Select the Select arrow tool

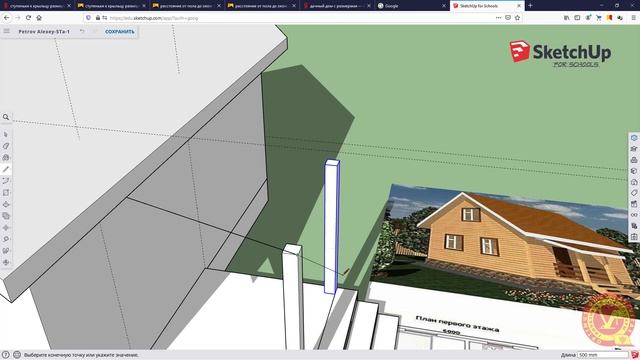pyautogui.click(x=6, y=134)
